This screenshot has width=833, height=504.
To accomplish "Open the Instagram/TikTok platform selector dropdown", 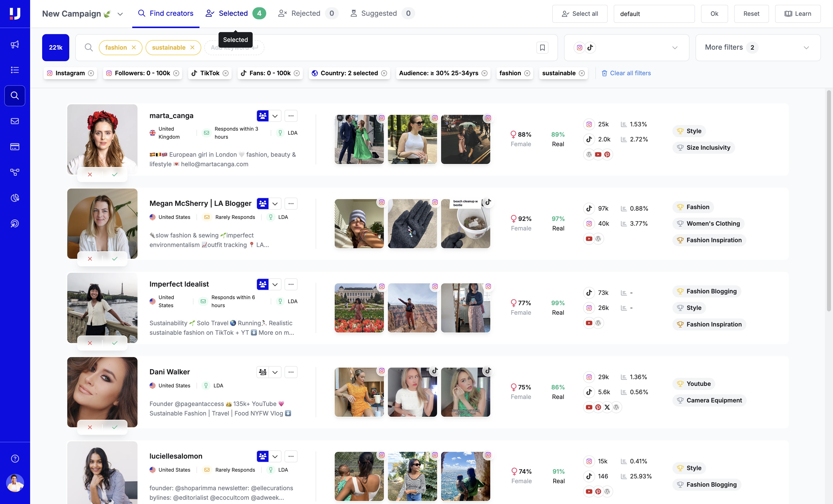I will pos(627,48).
